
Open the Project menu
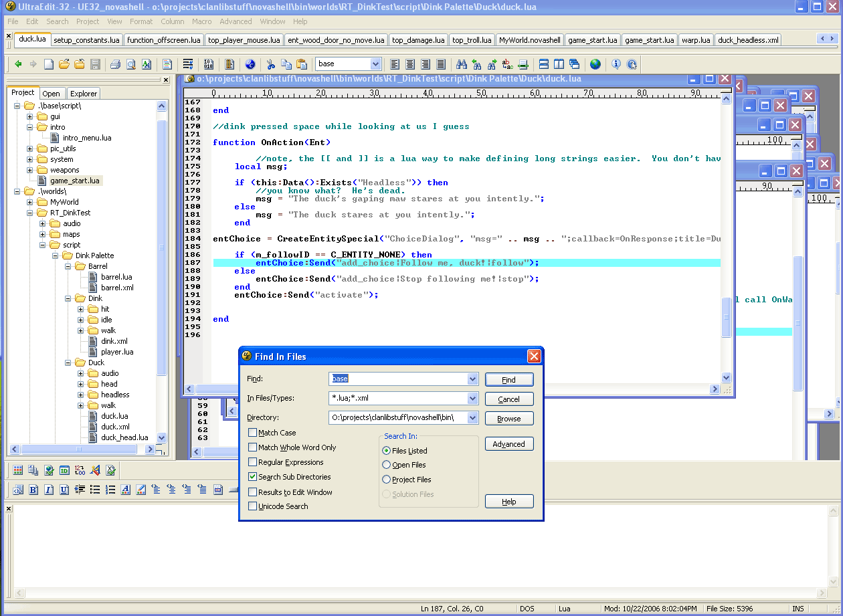pos(88,21)
